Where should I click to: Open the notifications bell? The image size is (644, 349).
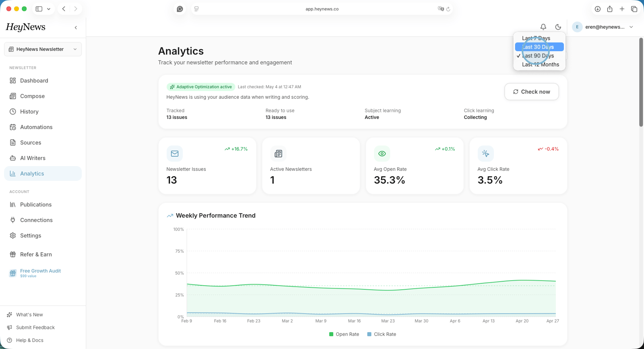pos(543,27)
